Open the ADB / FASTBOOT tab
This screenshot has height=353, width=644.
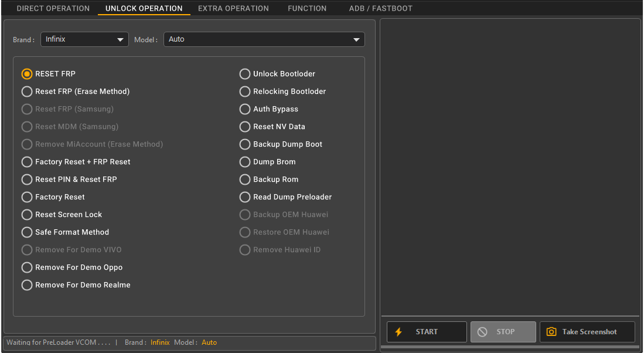coord(380,8)
